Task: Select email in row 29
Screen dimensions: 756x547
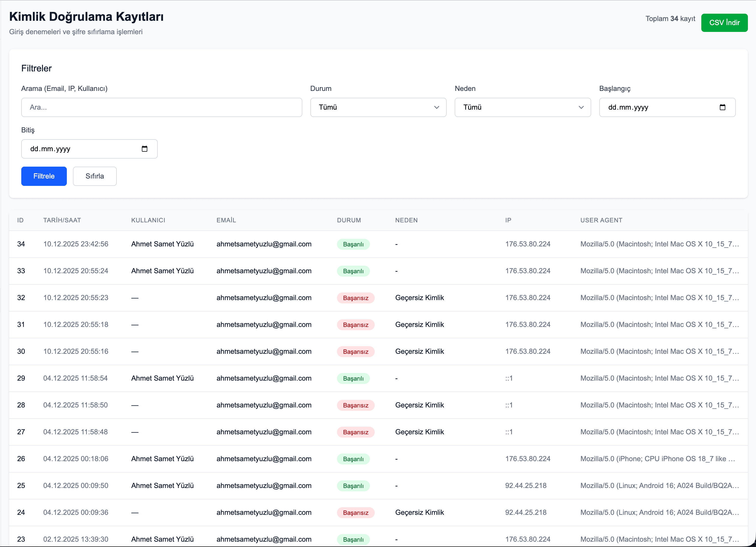Action: coord(264,378)
